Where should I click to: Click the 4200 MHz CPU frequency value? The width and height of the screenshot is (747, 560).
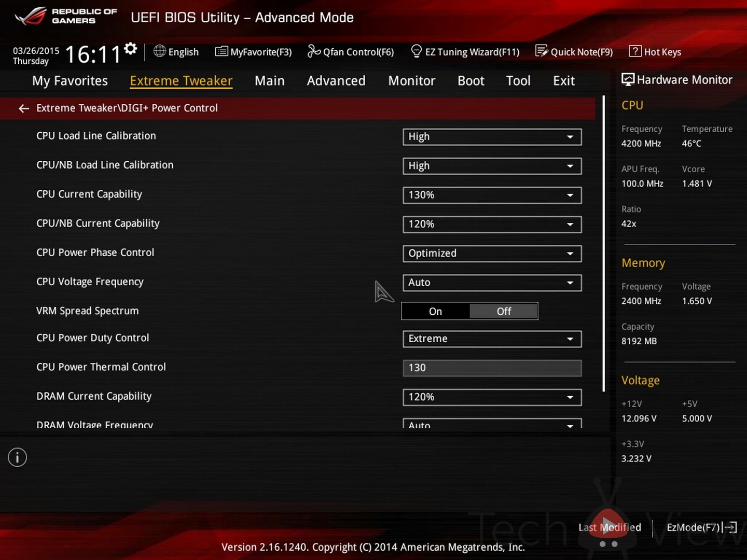[641, 144]
